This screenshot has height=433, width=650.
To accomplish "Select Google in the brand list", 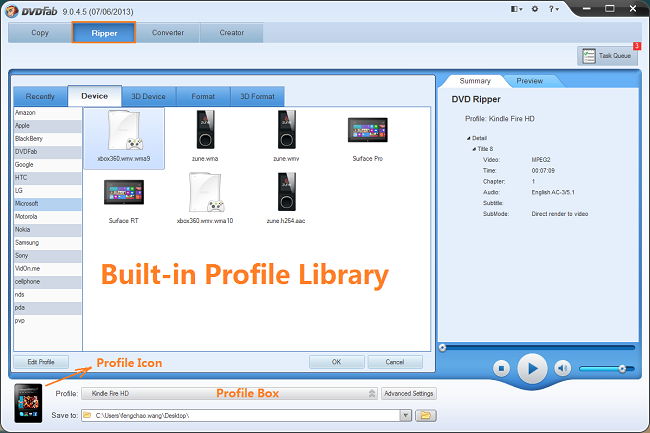I will 48,165.
